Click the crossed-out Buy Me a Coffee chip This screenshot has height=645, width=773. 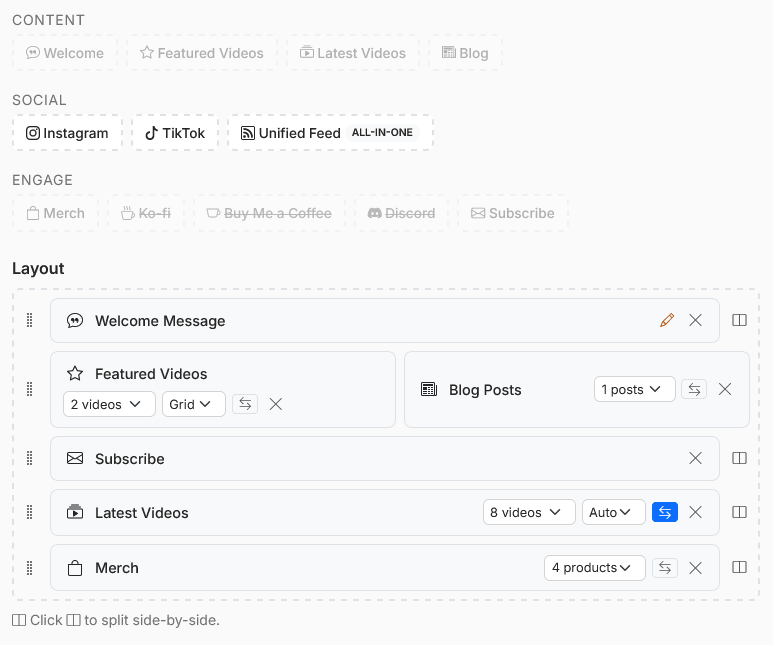(x=269, y=213)
